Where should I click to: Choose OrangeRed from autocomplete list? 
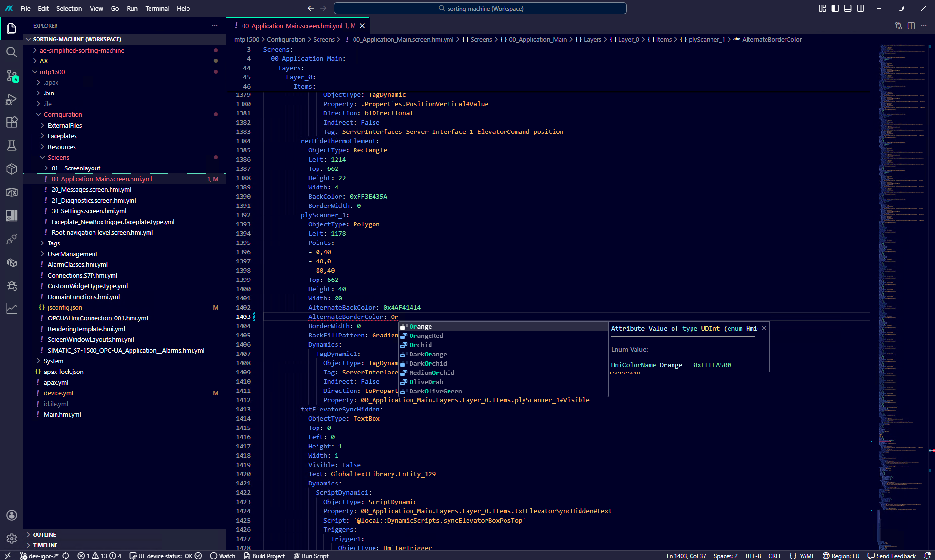pyautogui.click(x=503, y=336)
